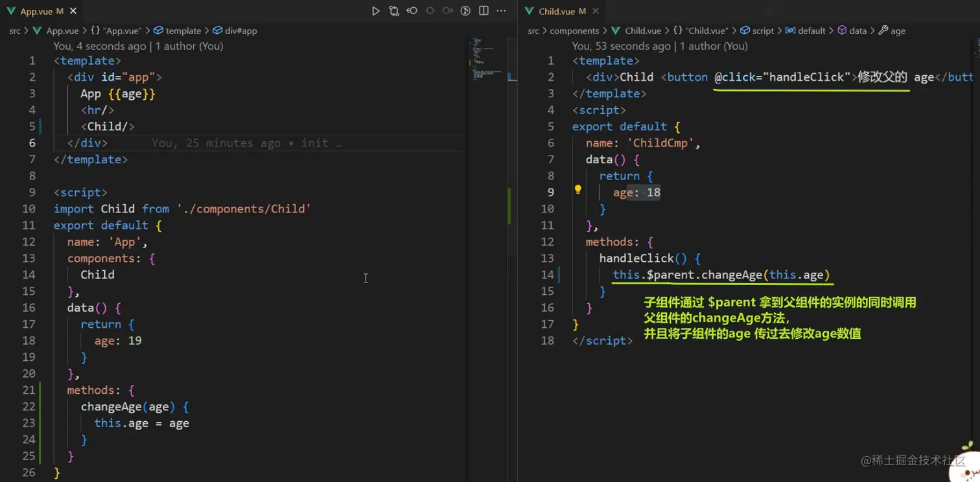Click the minimap preview of App.vue
Screen dimensions: 980x482
point(483,60)
